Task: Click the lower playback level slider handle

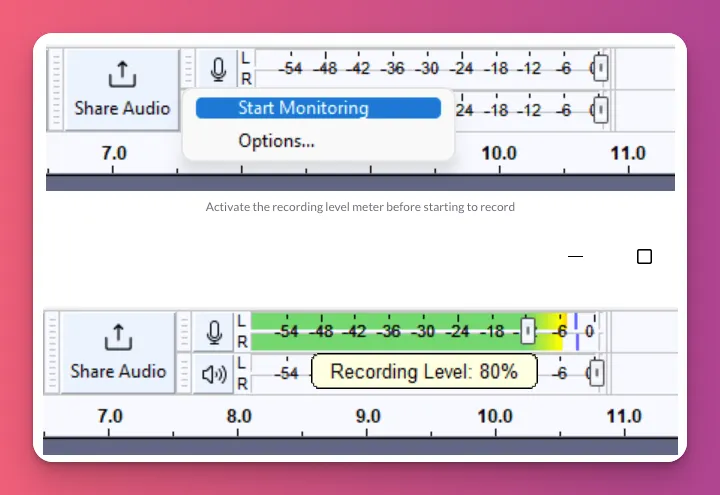Action: [x=596, y=374]
